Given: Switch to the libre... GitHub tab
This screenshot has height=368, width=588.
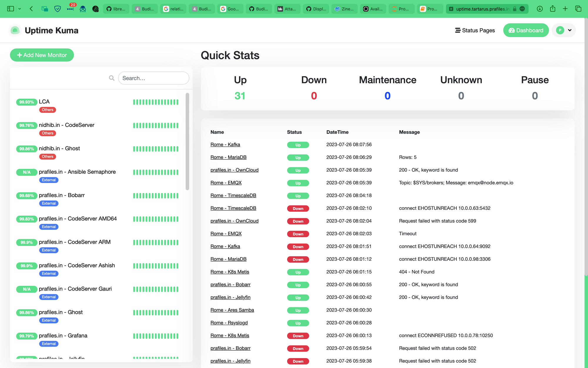Looking at the screenshot, I should (x=116, y=9).
